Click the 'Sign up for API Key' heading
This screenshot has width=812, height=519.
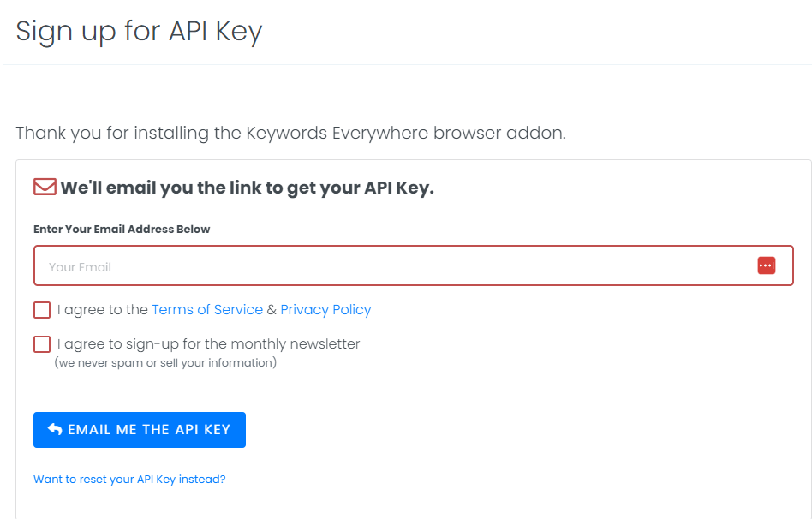pos(139,32)
